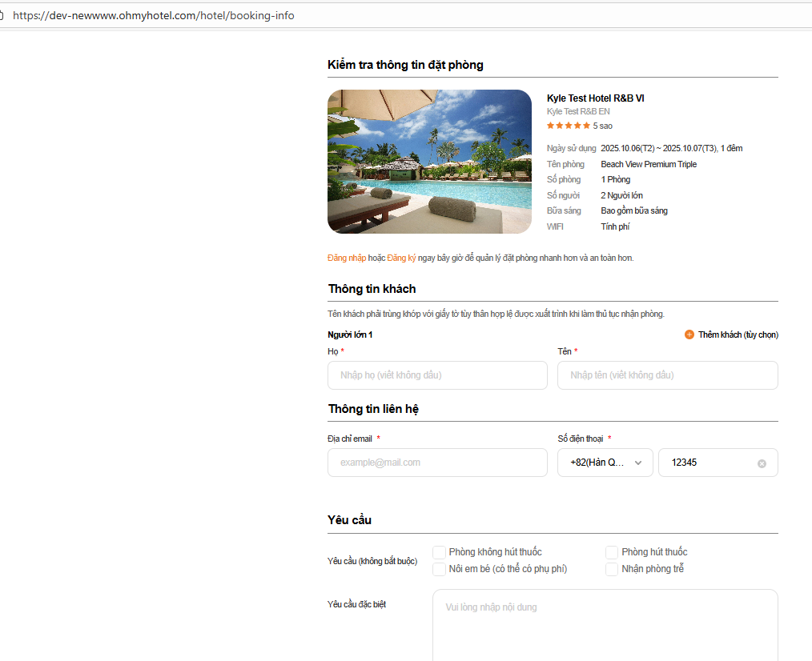Check the Nôi em bé option
The image size is (812, 661).
(x=440, y=569)
